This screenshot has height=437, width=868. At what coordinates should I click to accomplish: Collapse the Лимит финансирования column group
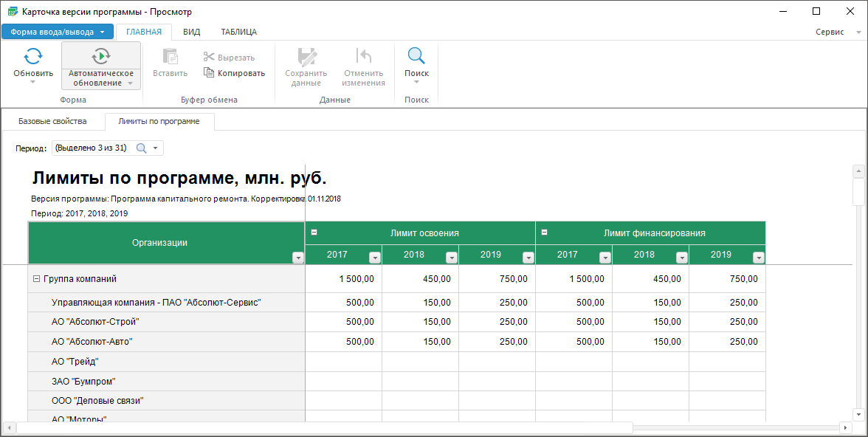point(544,233)
